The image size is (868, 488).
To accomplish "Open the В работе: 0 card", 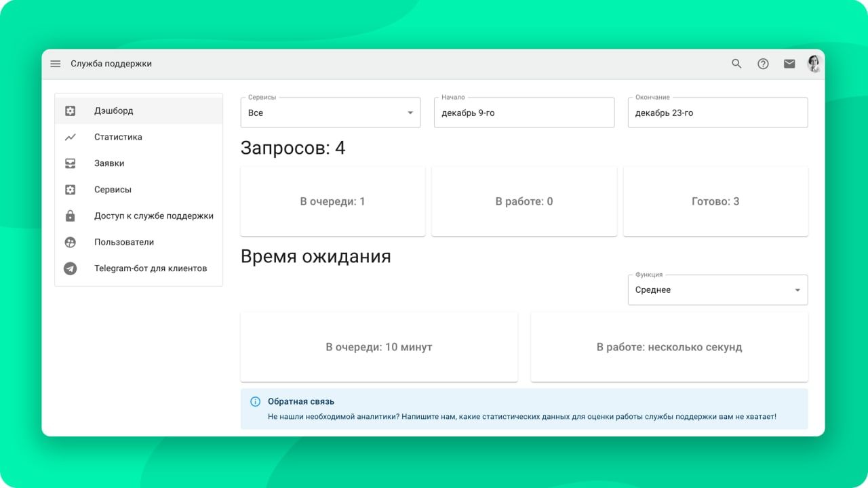I will pos(524,201).
